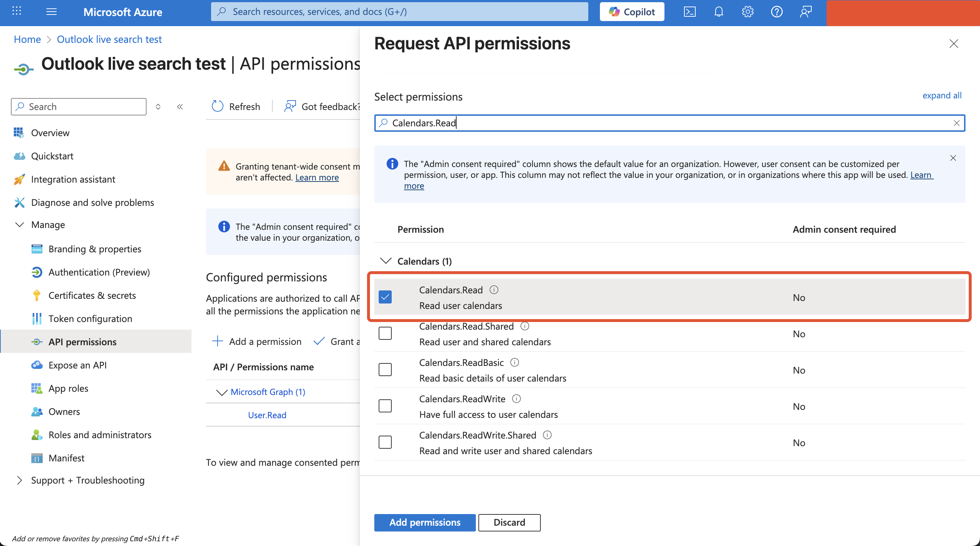Collapse the Manage section in sidebar
The height and width of the screenshot is (546, 980).
19,225
